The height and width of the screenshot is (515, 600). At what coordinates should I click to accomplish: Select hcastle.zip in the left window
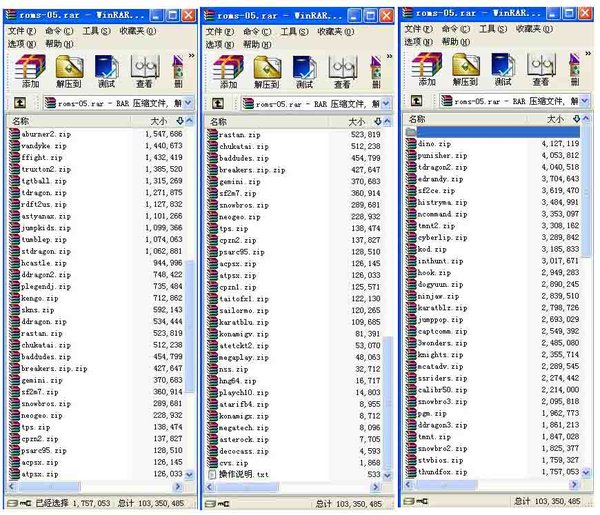click(44, 263)
